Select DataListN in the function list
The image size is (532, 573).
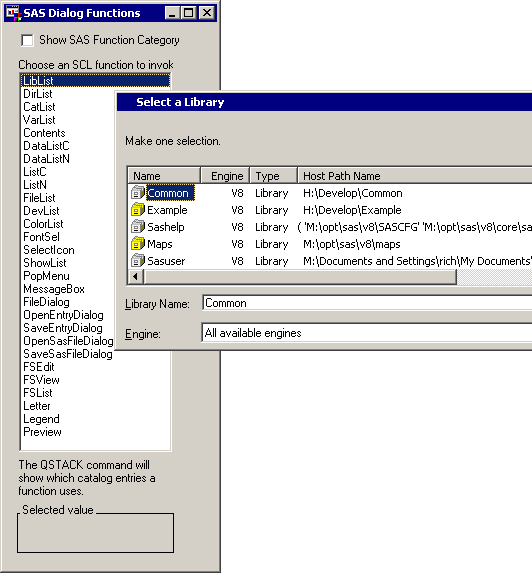coord(46,159)
